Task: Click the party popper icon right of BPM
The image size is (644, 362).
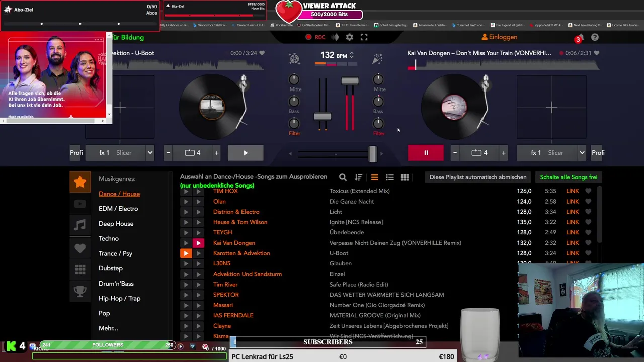Action: (377, 59)
